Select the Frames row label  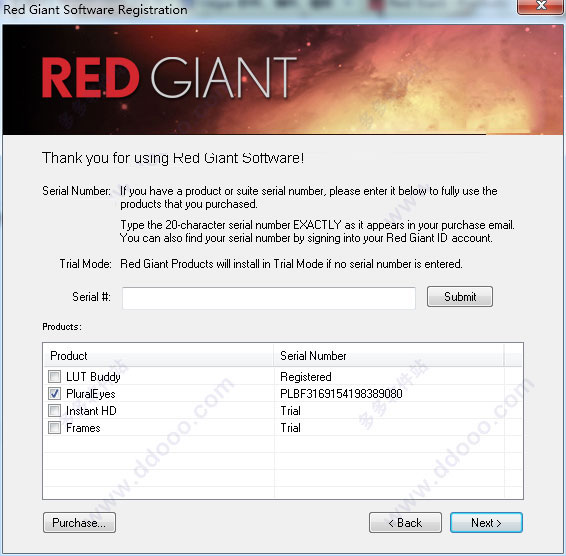83,428
